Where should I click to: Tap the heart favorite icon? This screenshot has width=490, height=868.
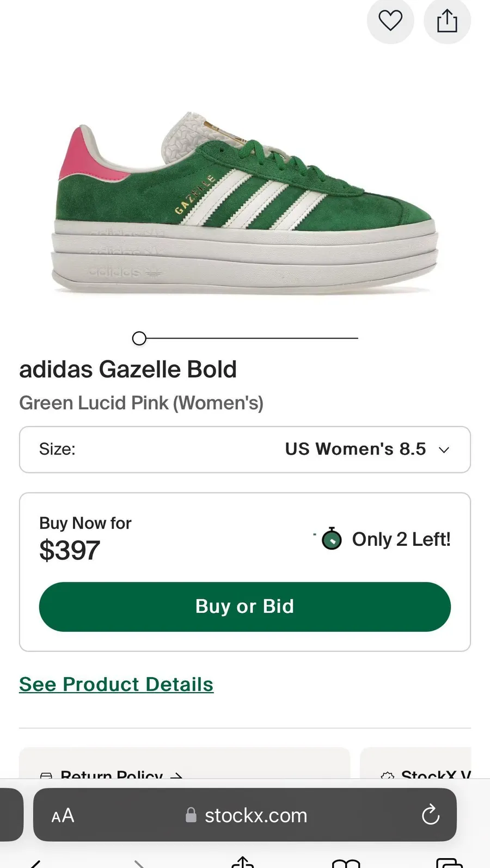[390, 21]
